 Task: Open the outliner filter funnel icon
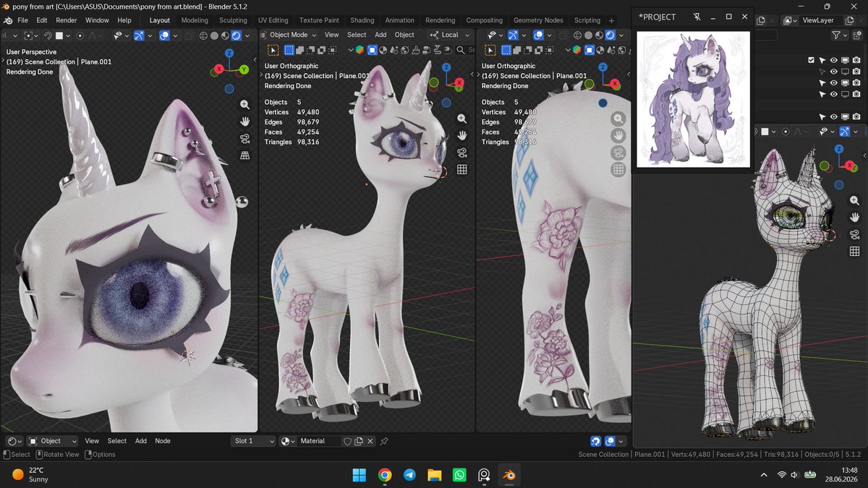tap(835, 35)
